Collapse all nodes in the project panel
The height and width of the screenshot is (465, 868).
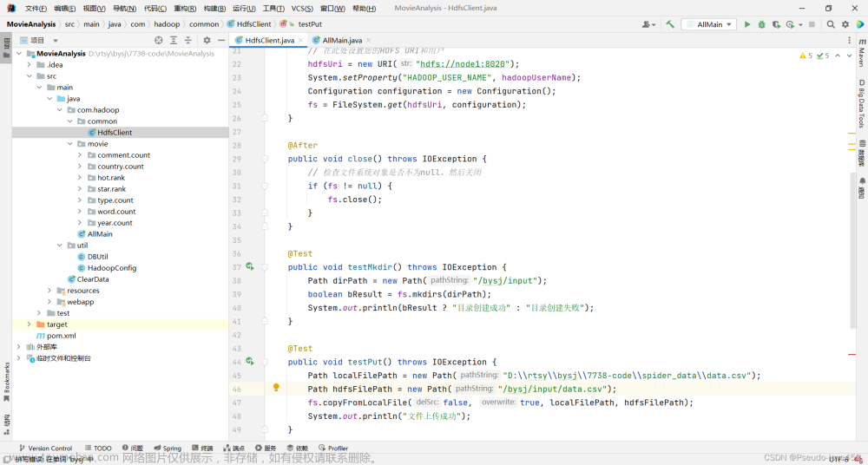click(188, 40)
